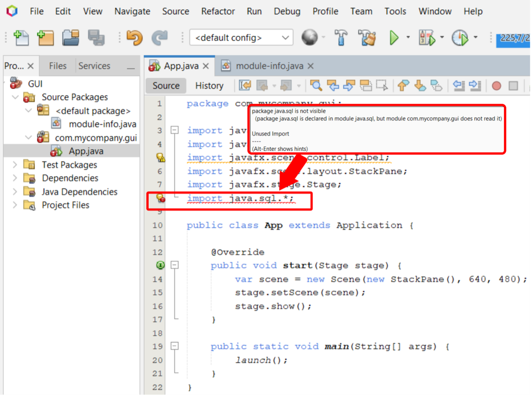Save all files with Save All icon
This screenshot has height=396, width=532.
point(96,38)
